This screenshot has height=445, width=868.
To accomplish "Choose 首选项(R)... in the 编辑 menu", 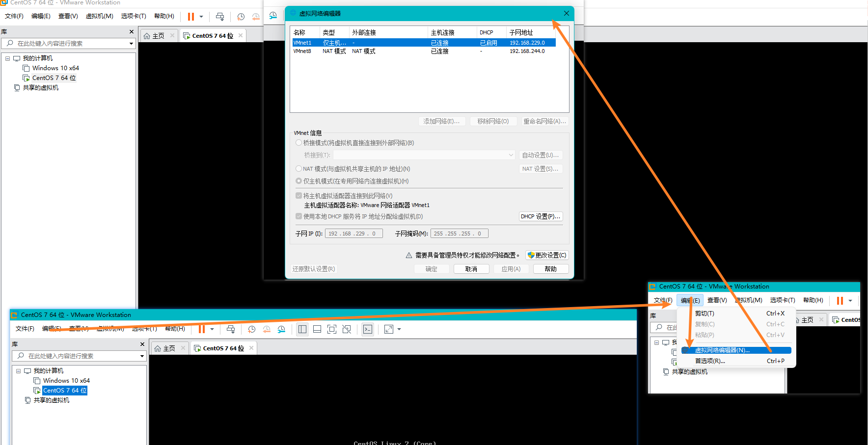I will coord(736,361).
